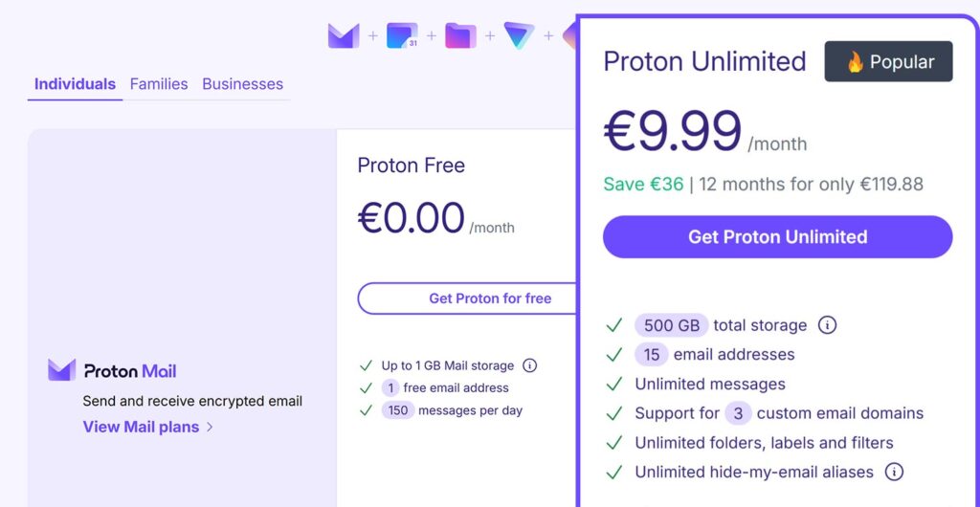Click the Proton Calendar icon in top row

point(402,36)
